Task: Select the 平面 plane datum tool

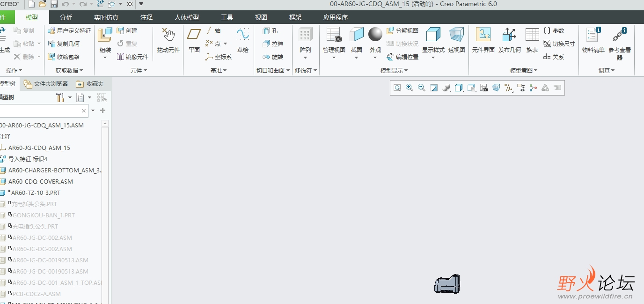Action: [194, 40]
